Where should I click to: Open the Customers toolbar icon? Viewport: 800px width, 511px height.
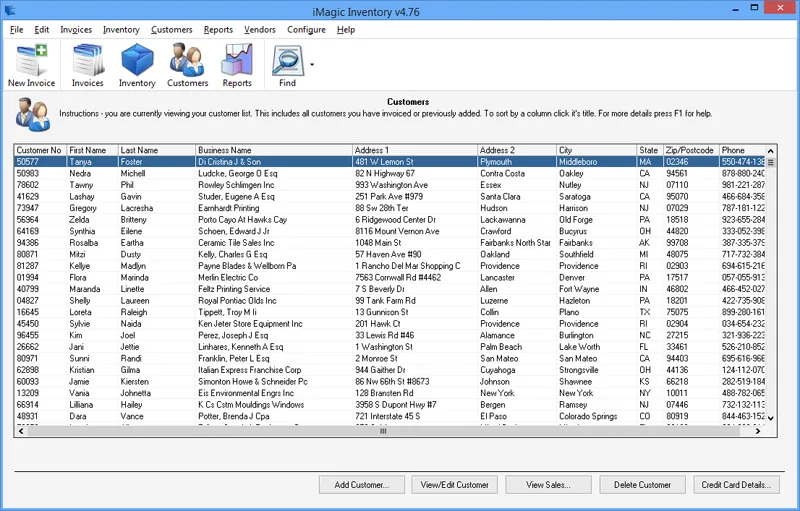point(187,66)
